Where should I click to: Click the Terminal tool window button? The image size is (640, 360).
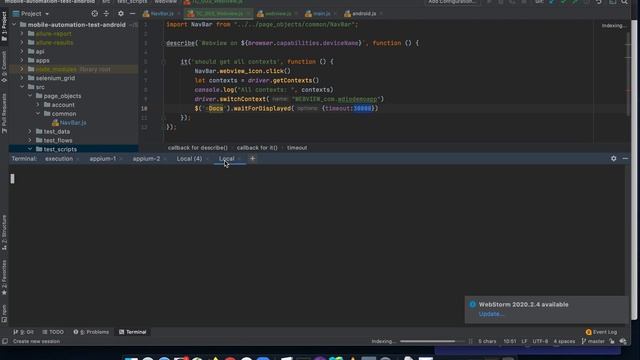[x=133, y=332]
